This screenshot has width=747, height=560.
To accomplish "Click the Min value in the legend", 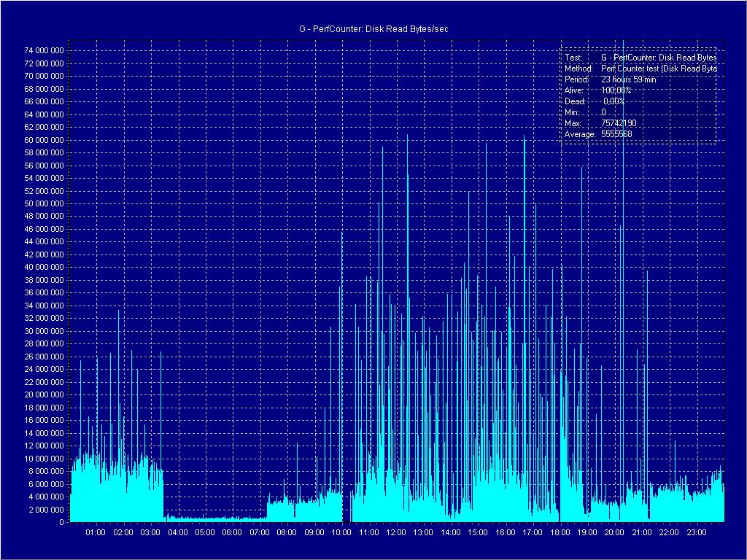I will 603,112.
